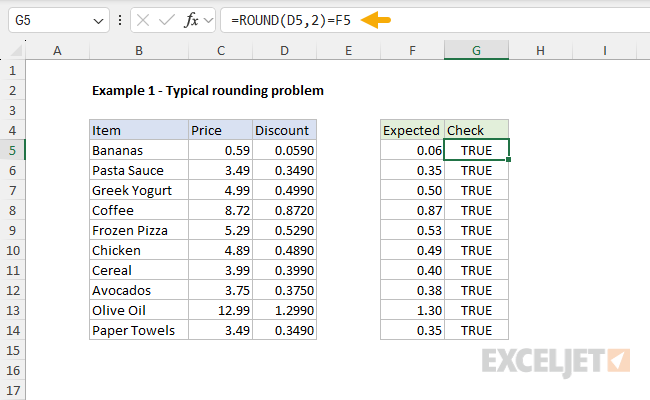Viewport: 650px width, 400px height.
Task: Click the discount cell 0.3750
Action: 284,290
